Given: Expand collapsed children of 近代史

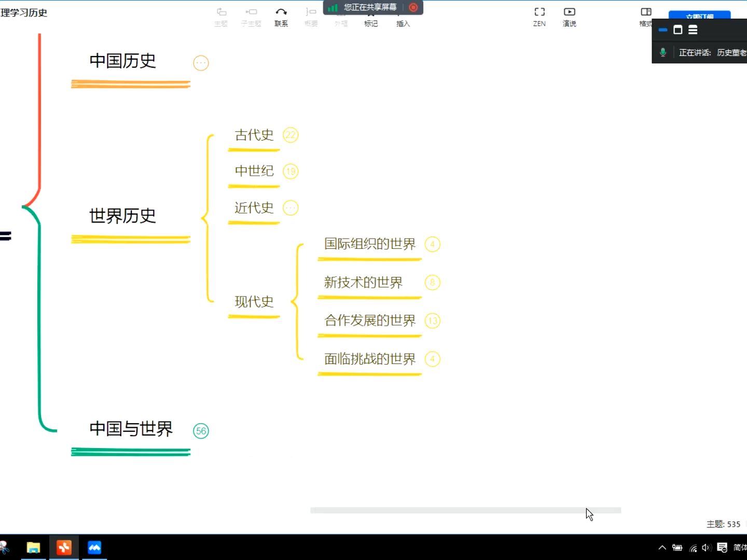Looking at the screenshot, I should (x=290, y=208).
